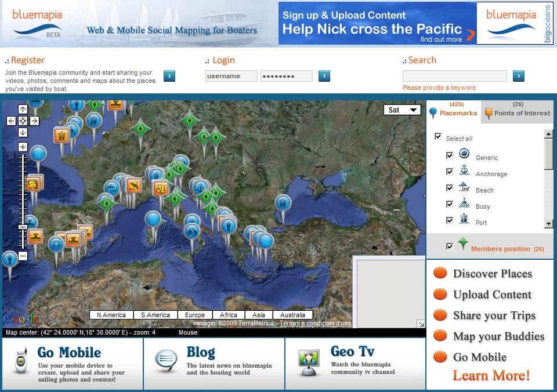
Task: Click the Register arrow button
Action: click(169, 75)
